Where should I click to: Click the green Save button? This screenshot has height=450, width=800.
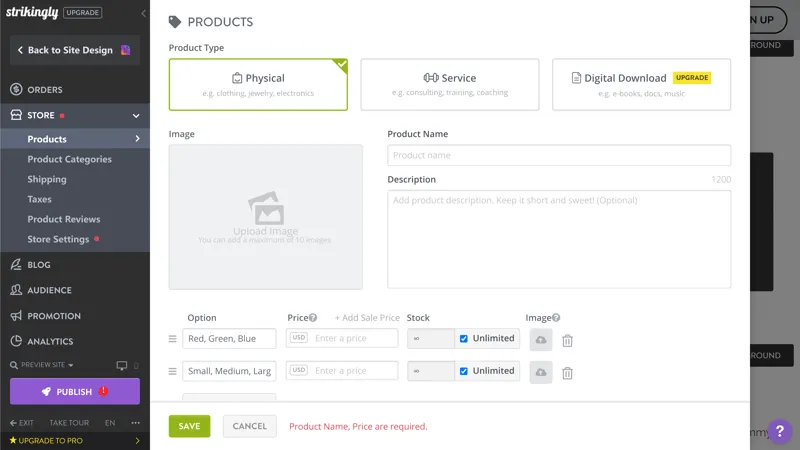pos(189,426)
